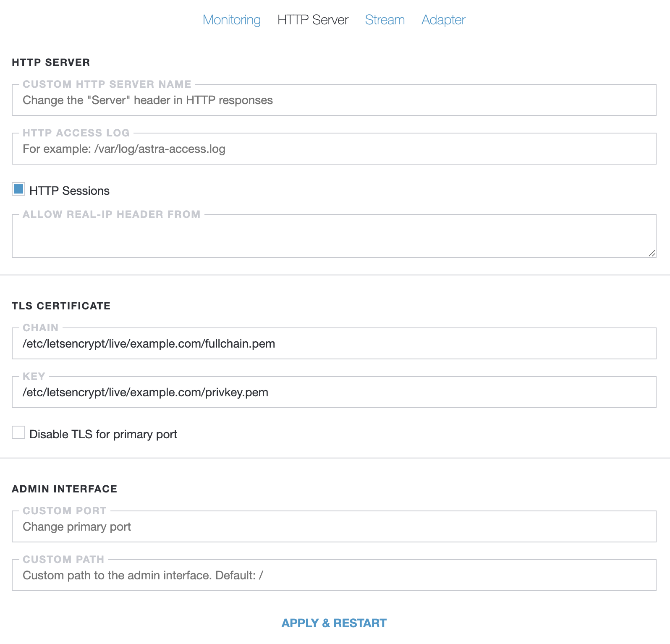Focus the TLS Key path field

click(334, 393)
